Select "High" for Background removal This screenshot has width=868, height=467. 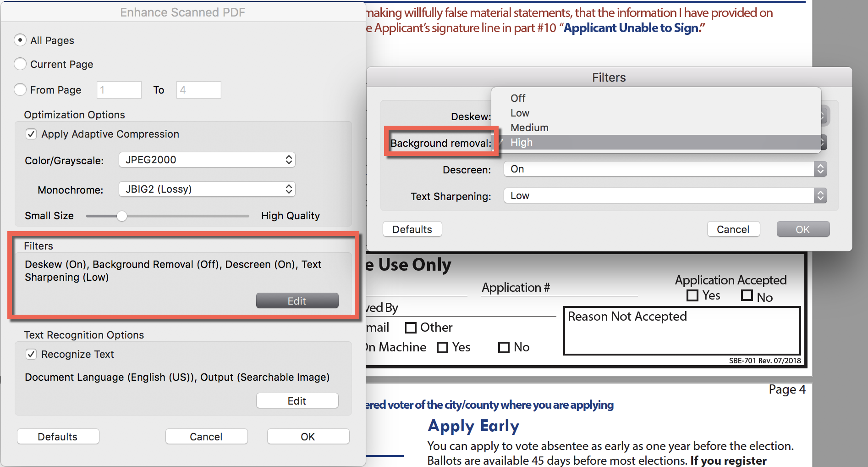[521, 142]
